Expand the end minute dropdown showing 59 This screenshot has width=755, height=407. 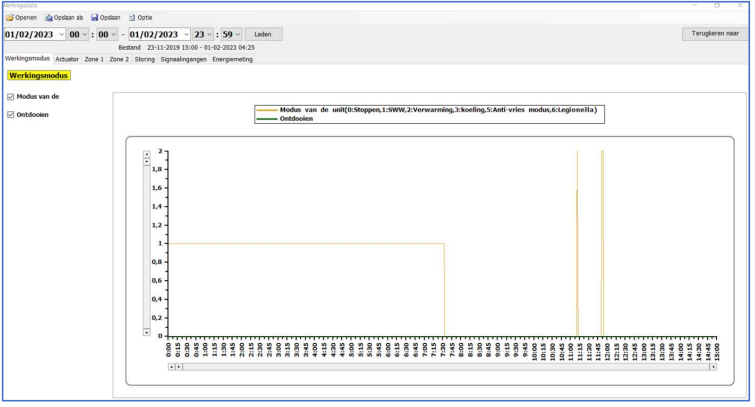click(x=237, y=34)
